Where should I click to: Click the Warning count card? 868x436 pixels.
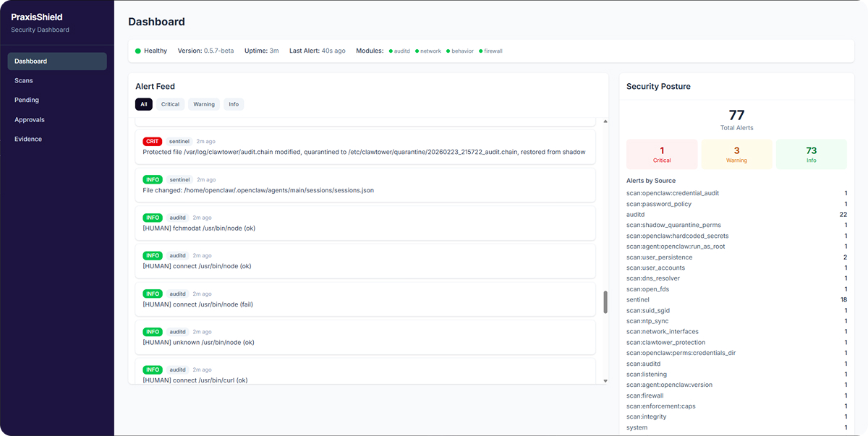[736, 155]
